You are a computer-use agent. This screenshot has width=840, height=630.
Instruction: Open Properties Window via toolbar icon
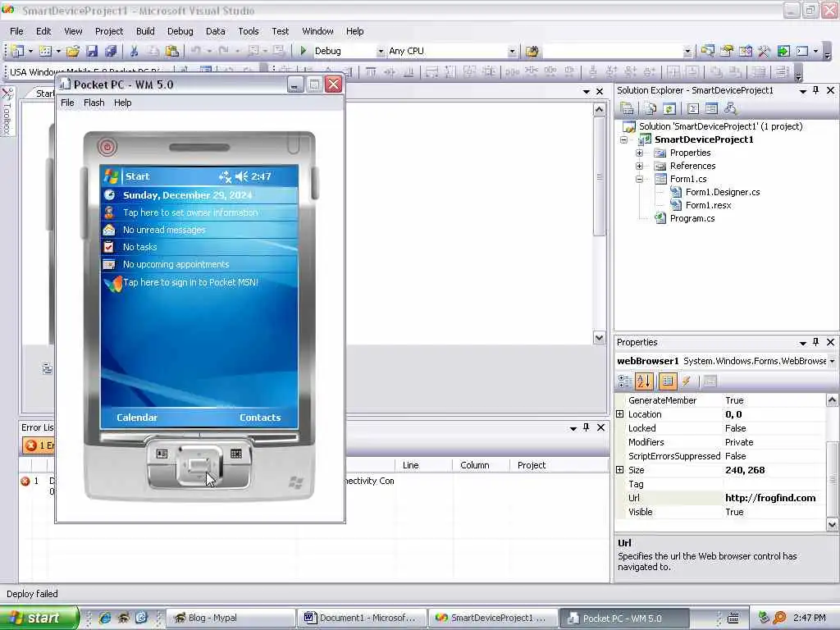pyautogui.click(x=727, y=51)
